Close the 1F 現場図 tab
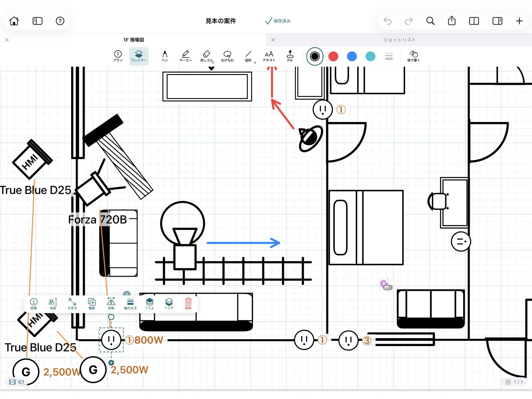Screen dimensions: 532x399 point(7,40)
